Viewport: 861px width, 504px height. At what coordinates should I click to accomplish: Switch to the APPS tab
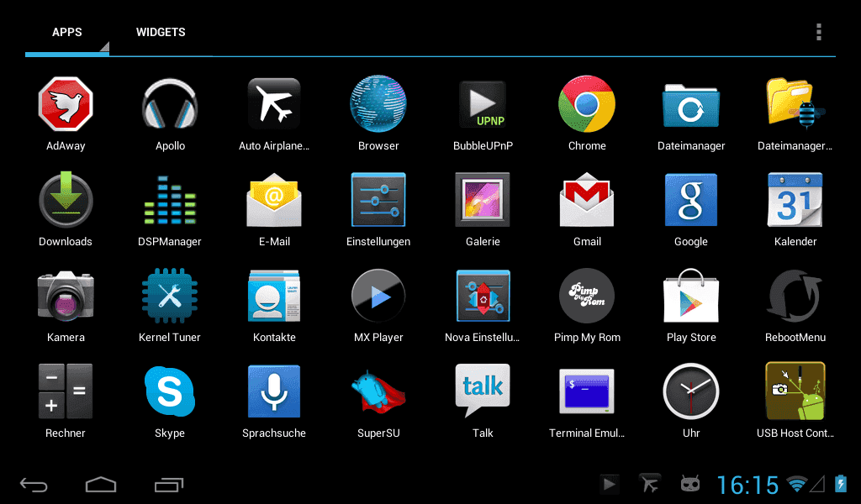67,33
